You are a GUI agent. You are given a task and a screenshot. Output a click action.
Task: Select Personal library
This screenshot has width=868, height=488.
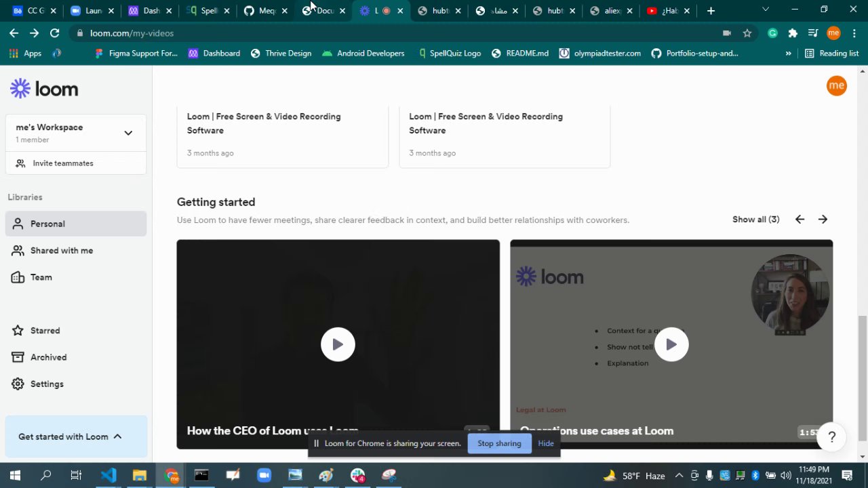(76, 224)
